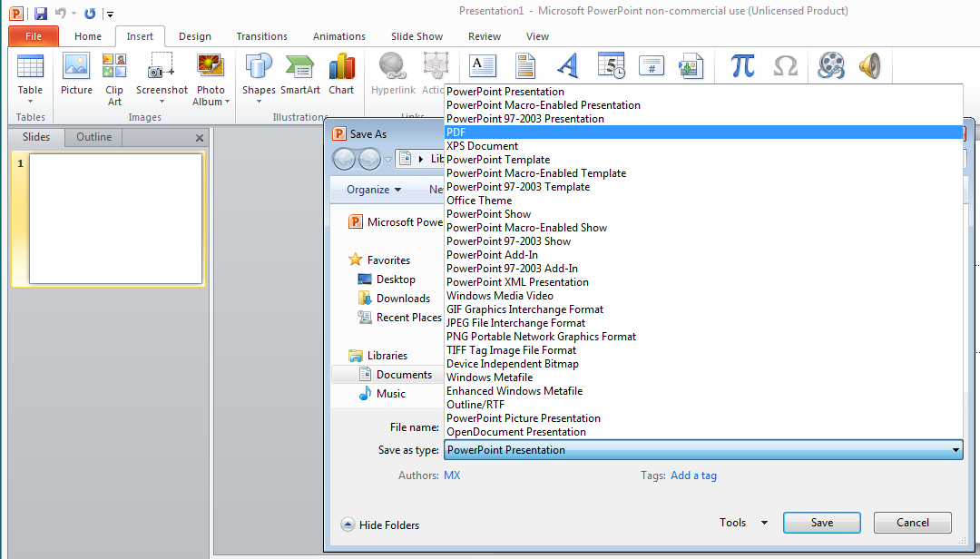Open the Animations tab
980x559 pixels.
click(339, 36)
